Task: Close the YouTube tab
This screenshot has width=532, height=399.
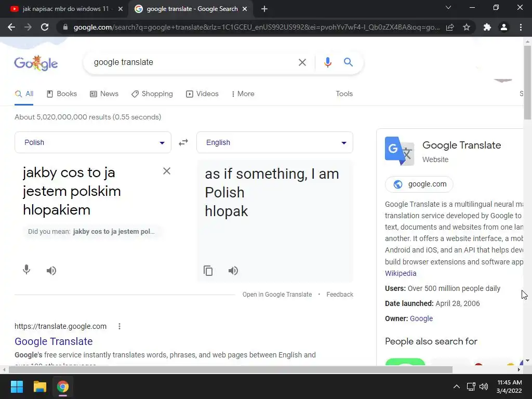Action: tap(121, 9)
